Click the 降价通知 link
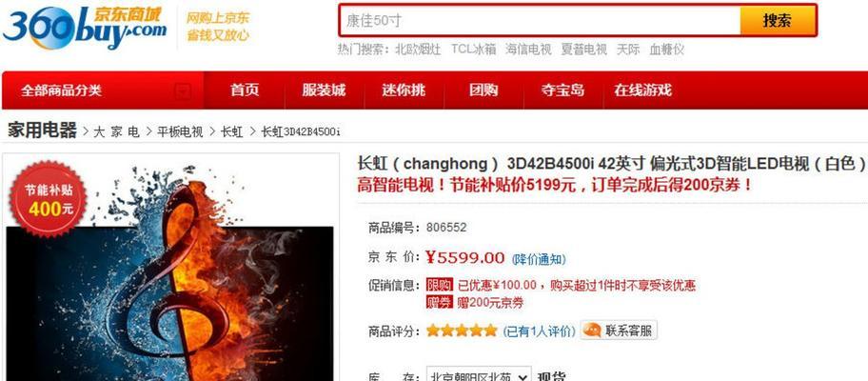Viewport: 868px width, 381px height. tap(539, 259)
